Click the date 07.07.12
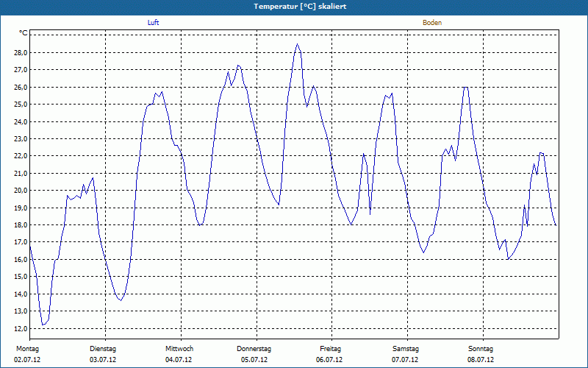The image size is (588, 368). point(405,360)
